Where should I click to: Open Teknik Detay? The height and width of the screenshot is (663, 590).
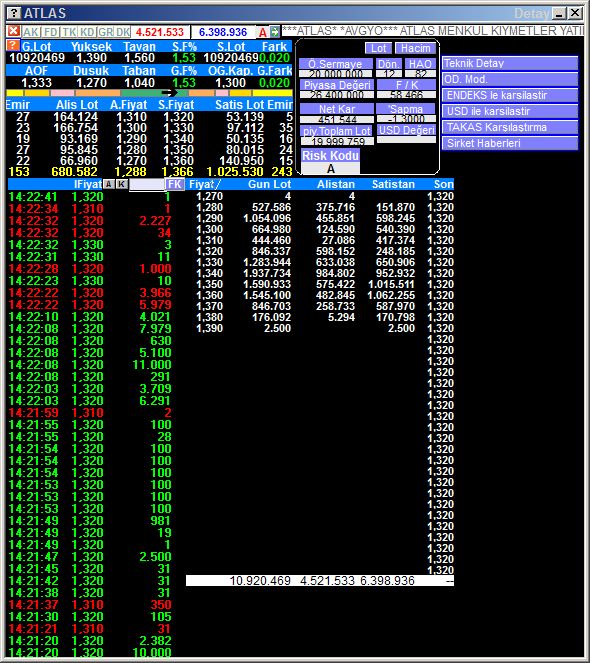coord(510,63)
